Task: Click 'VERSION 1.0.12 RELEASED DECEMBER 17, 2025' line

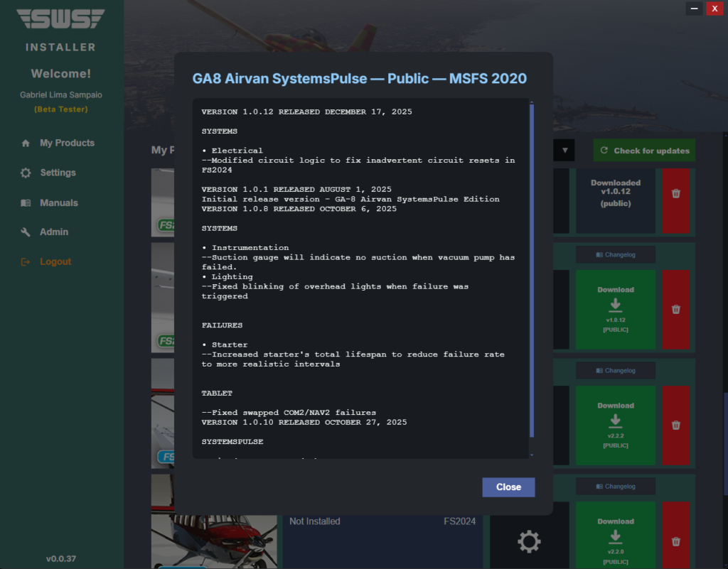Action: [x=306, y=112]
